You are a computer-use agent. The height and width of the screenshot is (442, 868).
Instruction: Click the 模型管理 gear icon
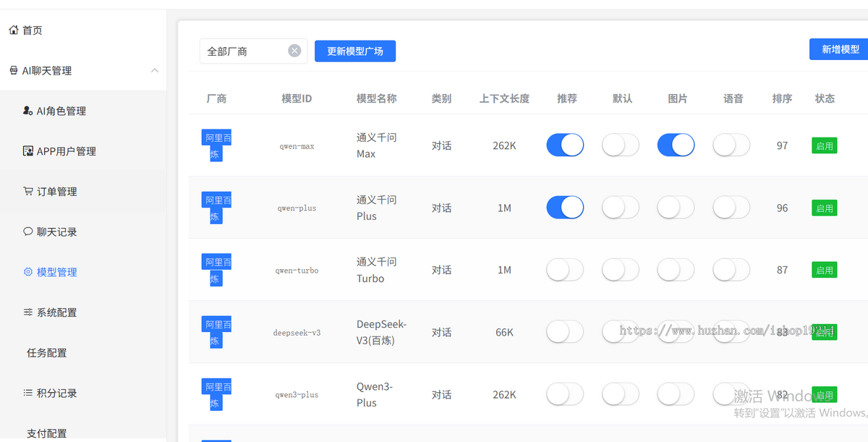tap(28, 272)
